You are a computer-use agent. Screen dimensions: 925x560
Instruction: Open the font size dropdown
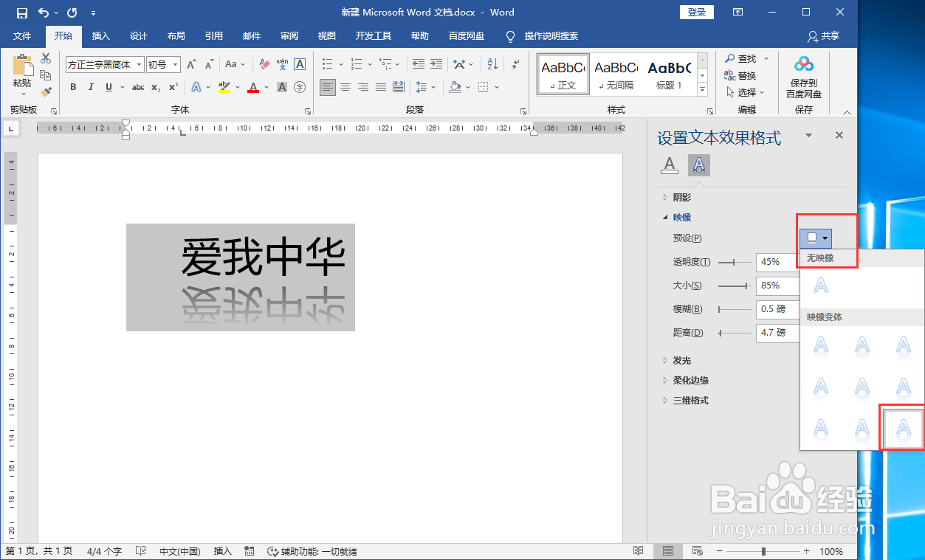(x=175, y=64)
